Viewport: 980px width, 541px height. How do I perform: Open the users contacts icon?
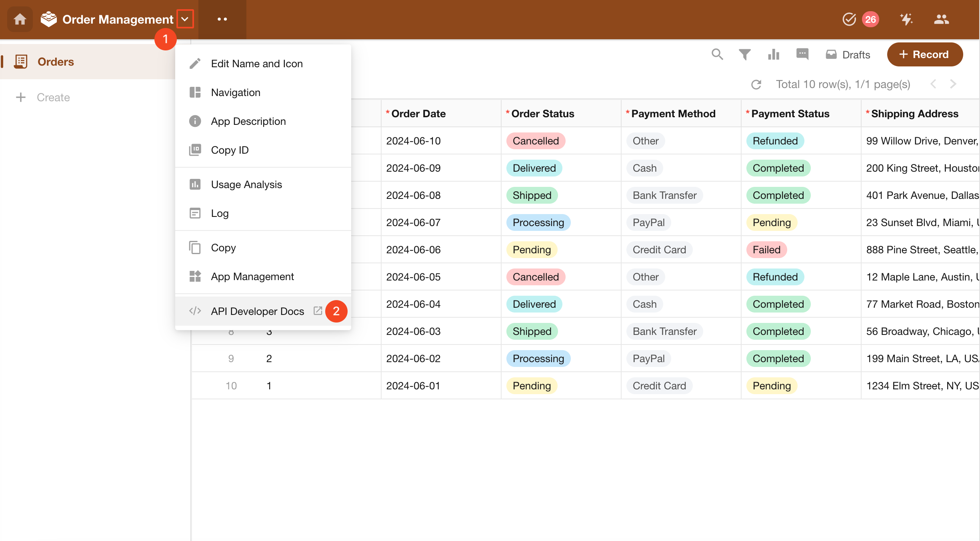[941, 19]
